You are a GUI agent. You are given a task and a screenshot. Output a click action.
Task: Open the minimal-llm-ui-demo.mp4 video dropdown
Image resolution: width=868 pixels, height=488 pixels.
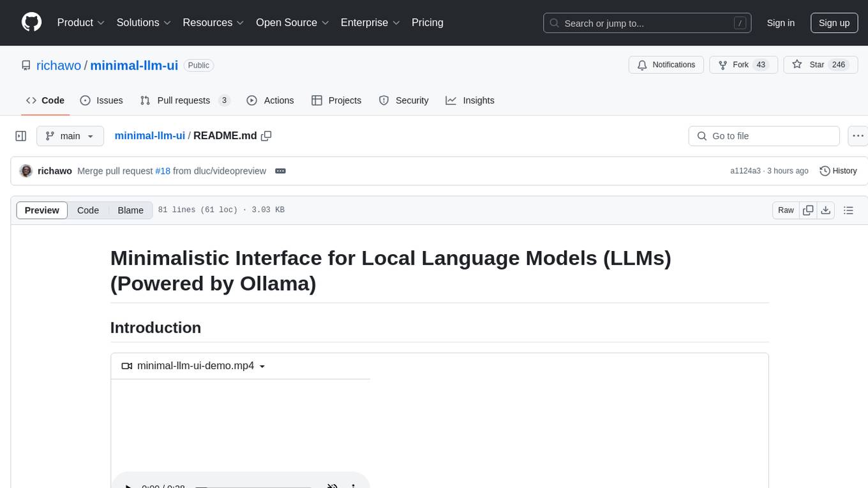pyautogui.click(x=193, y=366)
